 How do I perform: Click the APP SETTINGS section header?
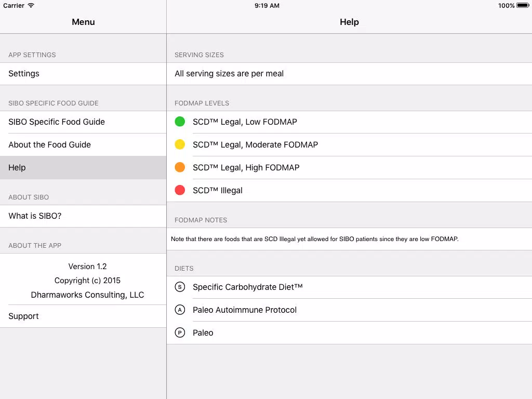pyautogui.click(x=32, y=55)
